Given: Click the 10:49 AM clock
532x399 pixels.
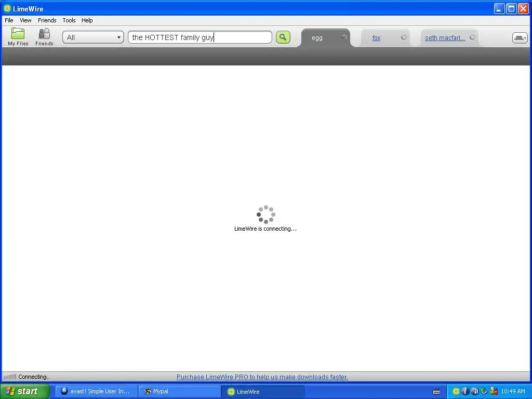Looking at the screenshot, I should point(513,392).
